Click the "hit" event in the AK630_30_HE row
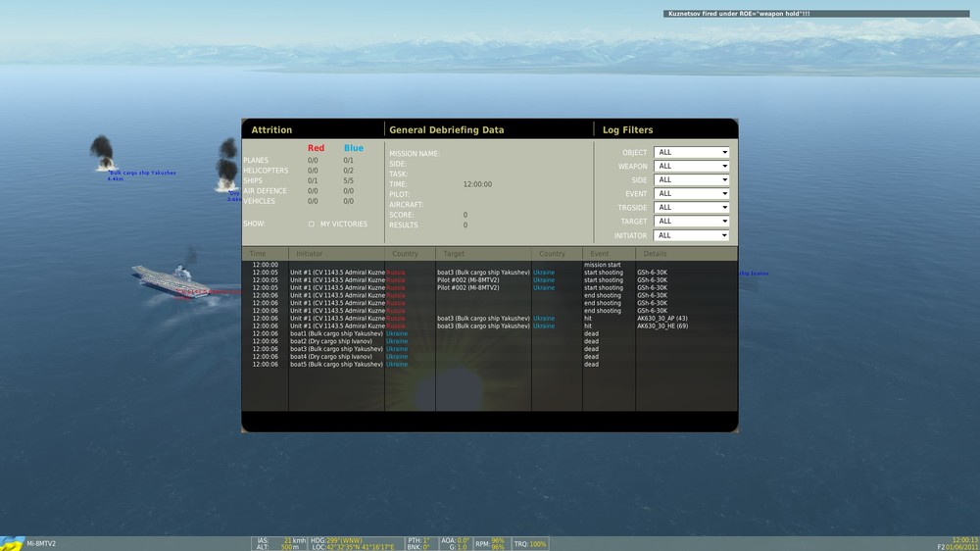Screen dimensions: 980x551 pyautogui.click(x=587, y=326)
